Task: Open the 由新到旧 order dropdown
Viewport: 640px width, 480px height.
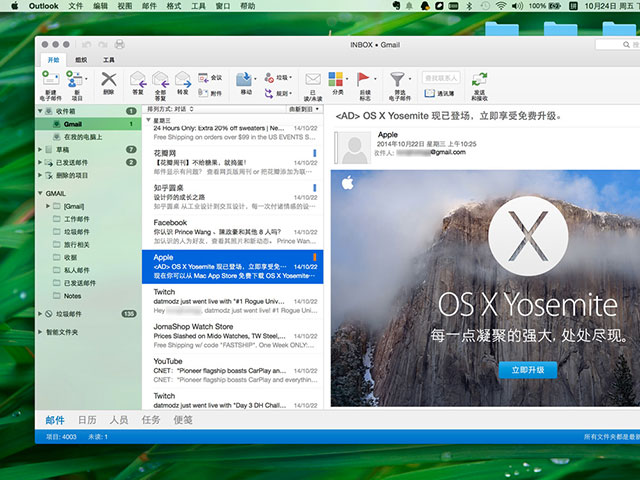Action: point(304,109)
